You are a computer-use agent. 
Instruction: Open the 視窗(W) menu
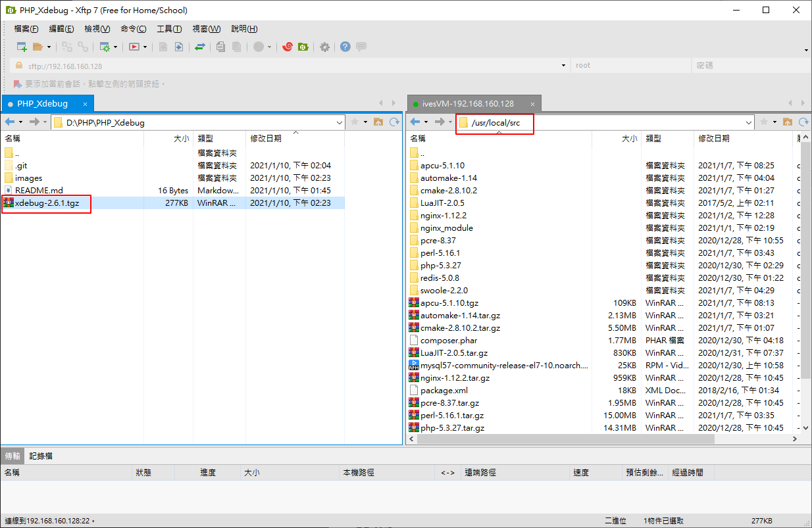[x=207, y=29]
